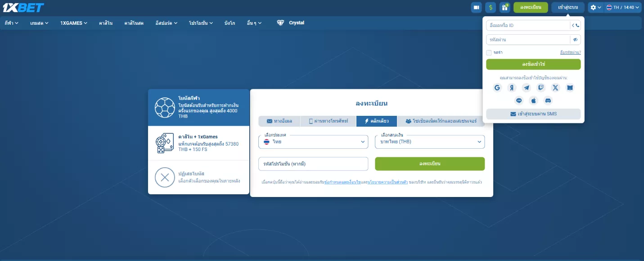Switch to social networks and messengers tab
This screenshot has width=644, height=261.
point(441,121)
